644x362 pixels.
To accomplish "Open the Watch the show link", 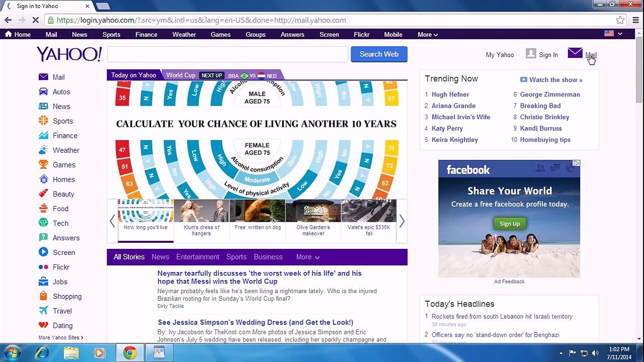I will coord(551,80).
